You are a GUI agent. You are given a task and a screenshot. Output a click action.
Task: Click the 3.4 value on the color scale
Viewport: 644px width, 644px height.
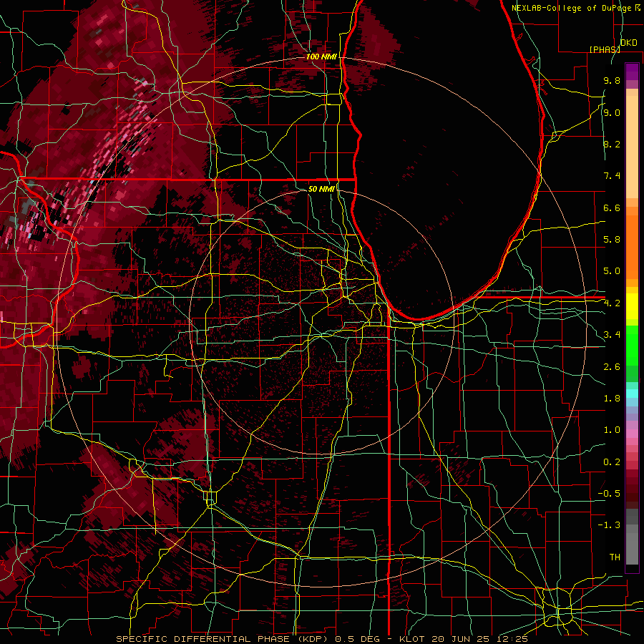click(x=612, y=335)
